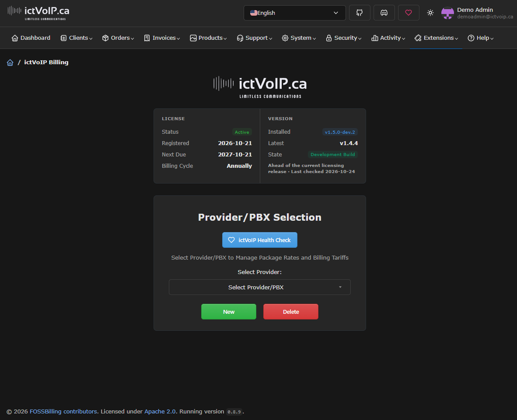Click the Products image icon
This screenshot has height=420, width=517.
coord(193,38)
